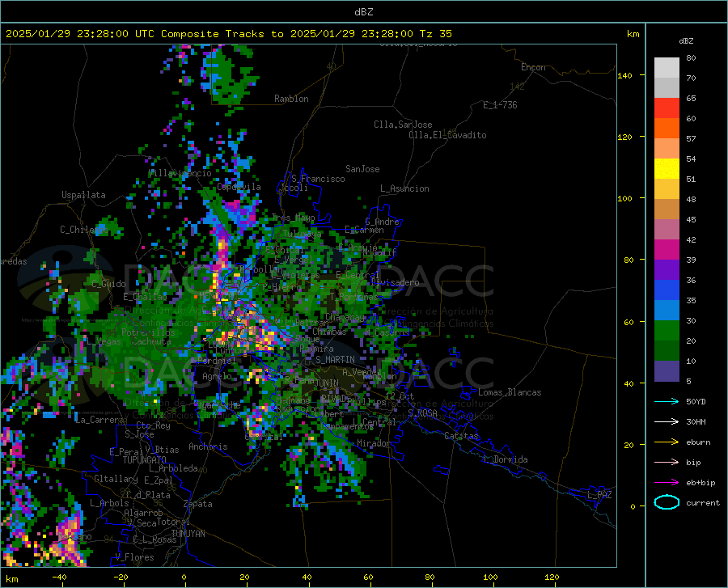Pick the orange 57-60 dBZ swatch

(667, 129)
